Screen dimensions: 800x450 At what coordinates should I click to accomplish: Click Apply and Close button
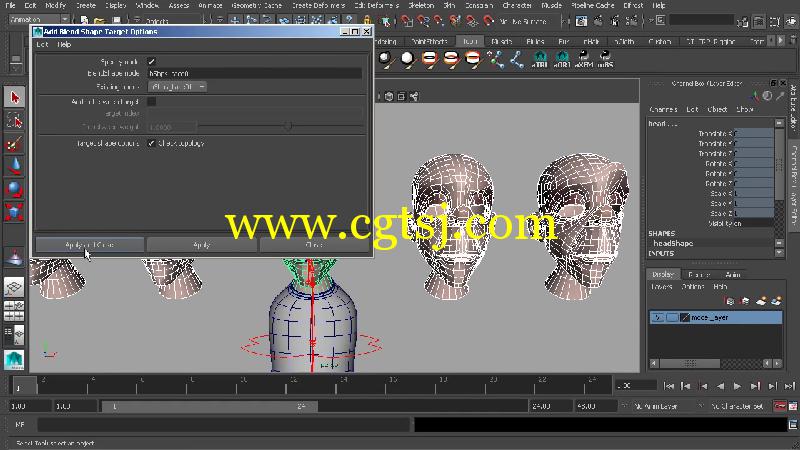pos(89,245)
